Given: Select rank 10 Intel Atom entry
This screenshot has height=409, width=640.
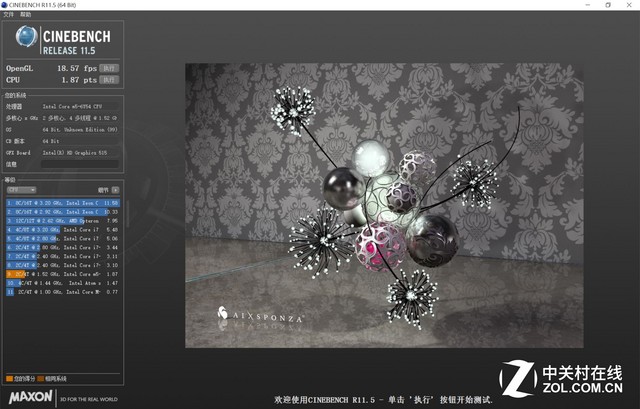Looking at the screenshot, I should pyautogui.click(x=63, y=282).
